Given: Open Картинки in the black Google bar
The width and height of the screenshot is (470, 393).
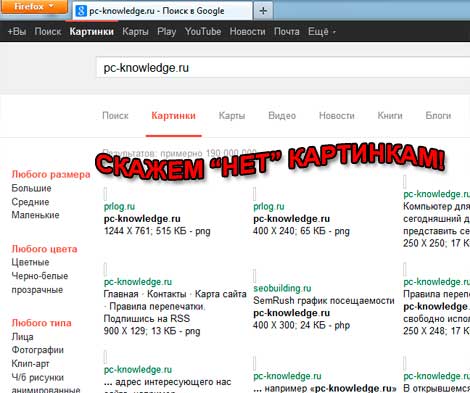Looking at the screenshot, I should (x=92, y=32).
